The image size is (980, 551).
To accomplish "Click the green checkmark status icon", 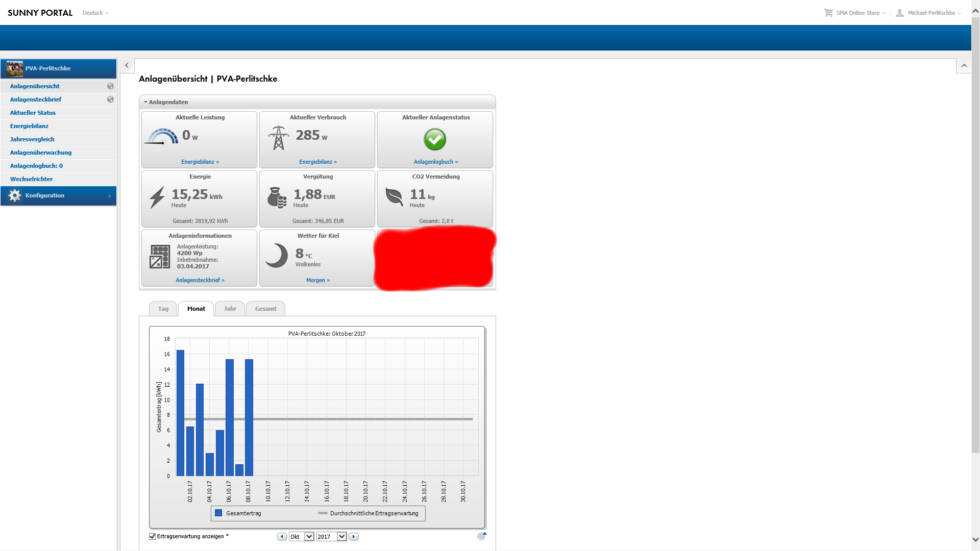I will tap(435, 139).
